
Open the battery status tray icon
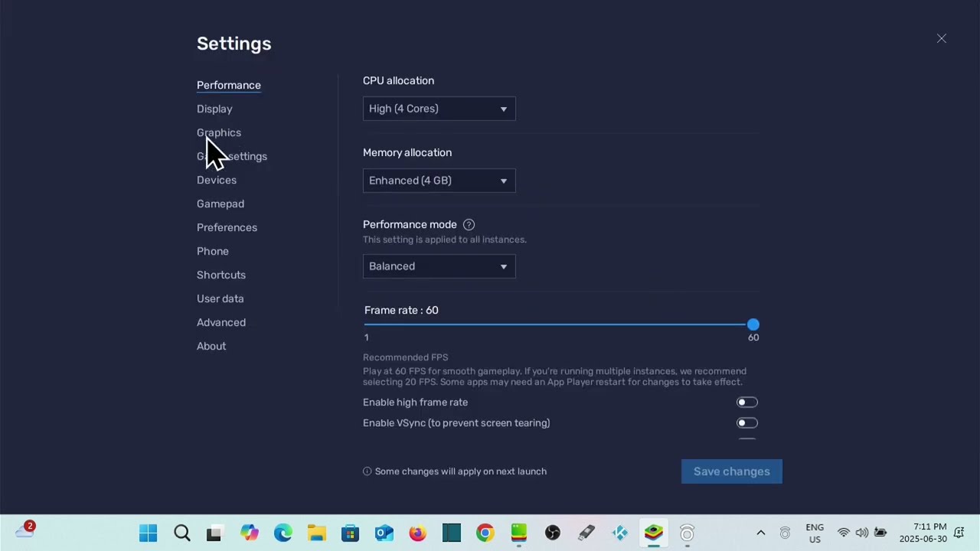pyautogui.click(x=880, y=533)
